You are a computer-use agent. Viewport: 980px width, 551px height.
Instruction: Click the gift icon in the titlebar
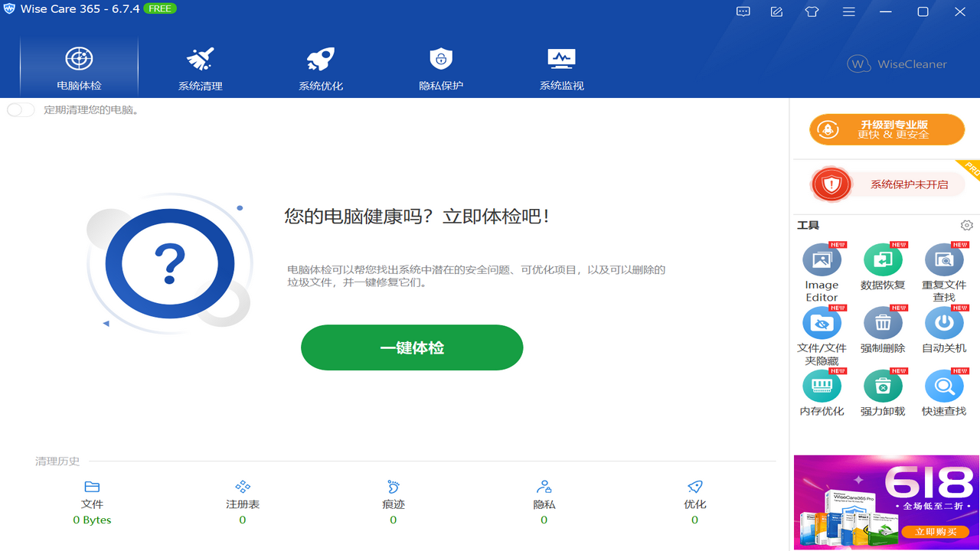(x=812, y=11)
